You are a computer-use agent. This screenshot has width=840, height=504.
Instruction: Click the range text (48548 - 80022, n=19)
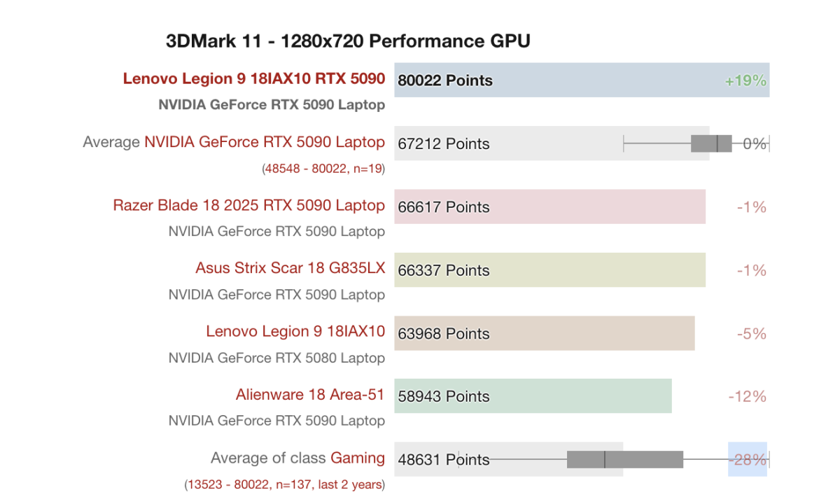tap(323, 169)
